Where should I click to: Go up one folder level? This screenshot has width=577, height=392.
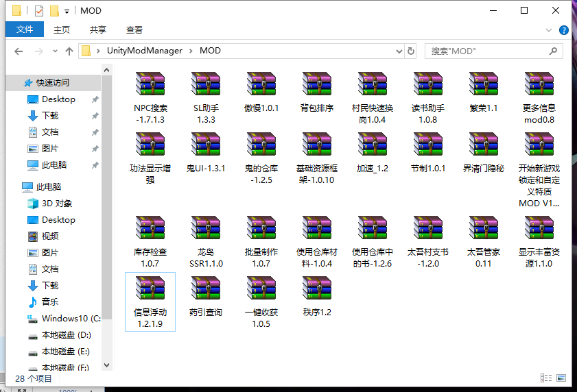point(69,51)
